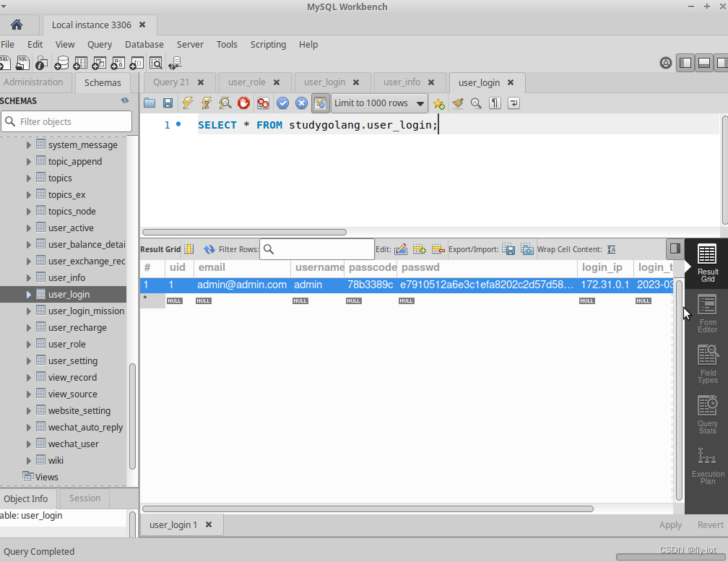Execute statement under cursor icon
728x562 pixels.
[206, 103]
